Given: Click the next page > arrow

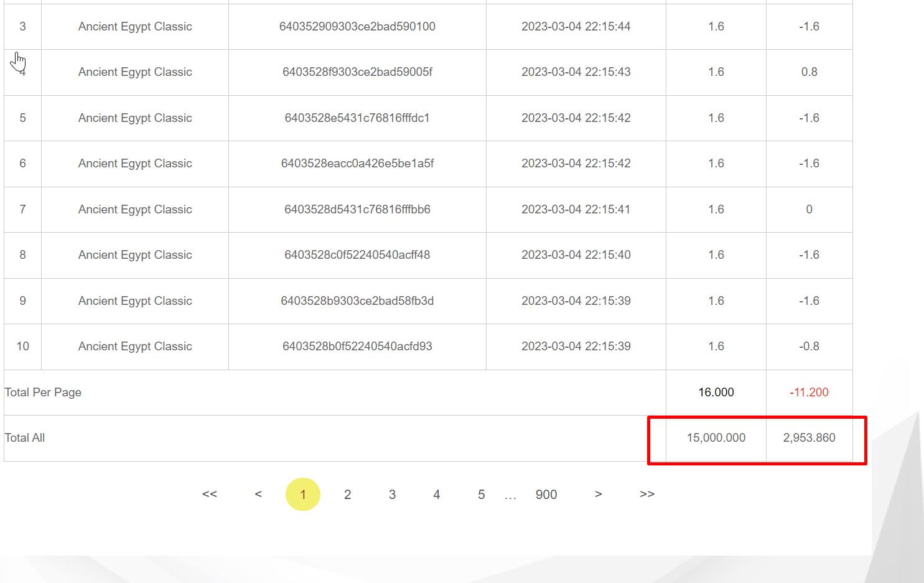Looking at the screenshot, I should click(598, 494).
